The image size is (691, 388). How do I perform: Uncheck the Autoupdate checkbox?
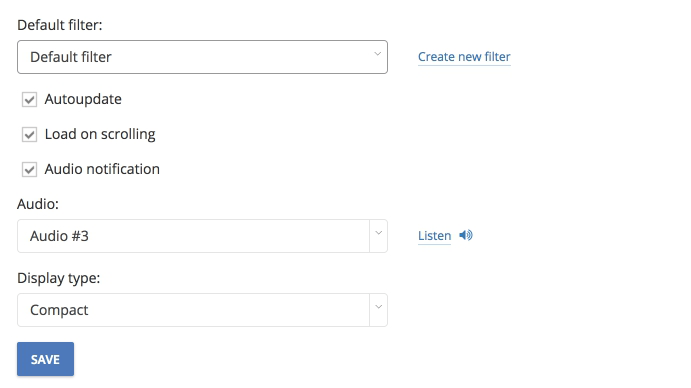tap(30, 100)
